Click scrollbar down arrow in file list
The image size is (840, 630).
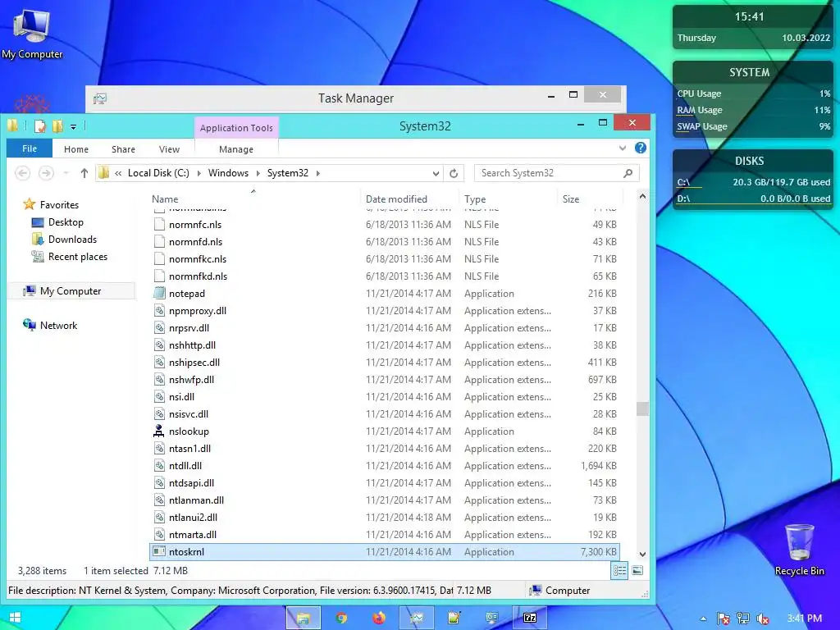[x=642, y=555]
